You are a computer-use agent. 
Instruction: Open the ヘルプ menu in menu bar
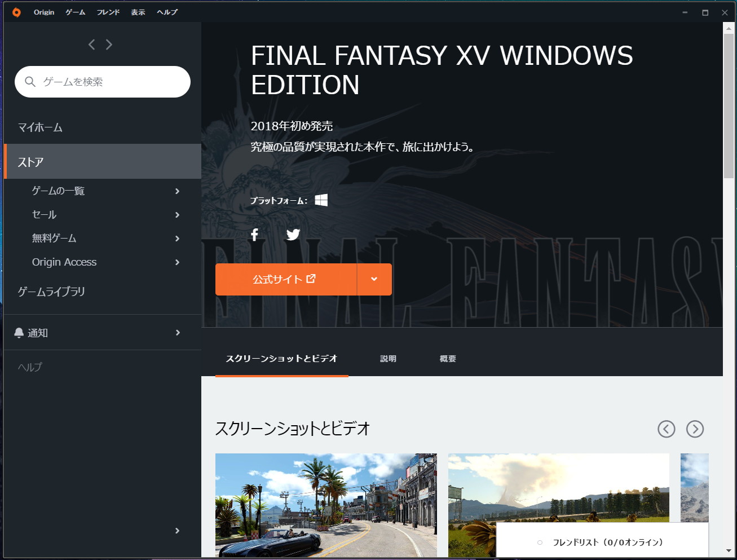pyautogui.click(x=167, y=12)
